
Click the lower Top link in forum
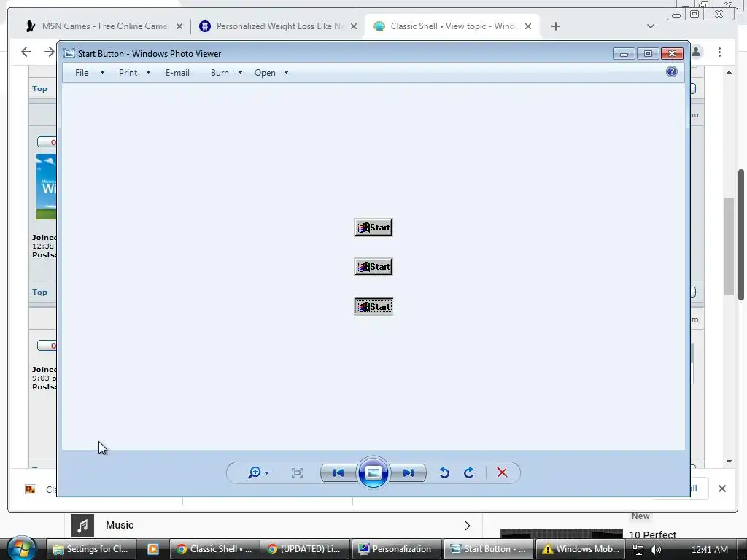(39, 292)
